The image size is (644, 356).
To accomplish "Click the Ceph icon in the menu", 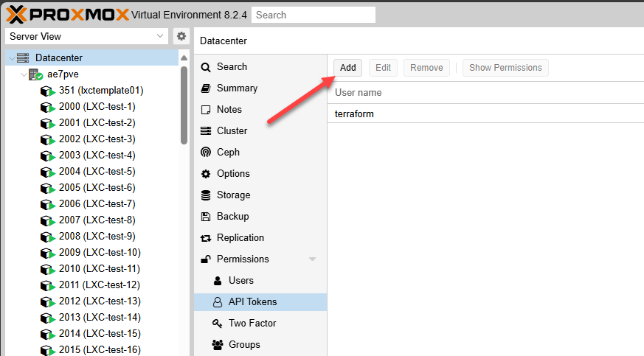I will coord(206,153).
